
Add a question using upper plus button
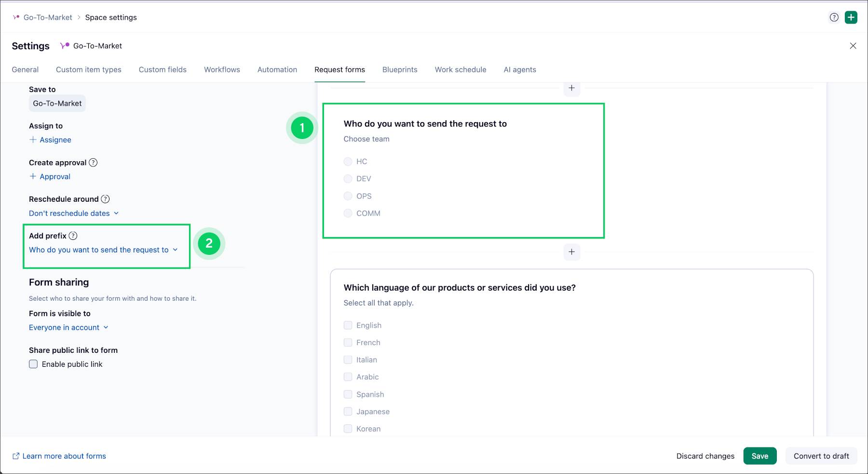pyautogui.click(x=571, y=88)
